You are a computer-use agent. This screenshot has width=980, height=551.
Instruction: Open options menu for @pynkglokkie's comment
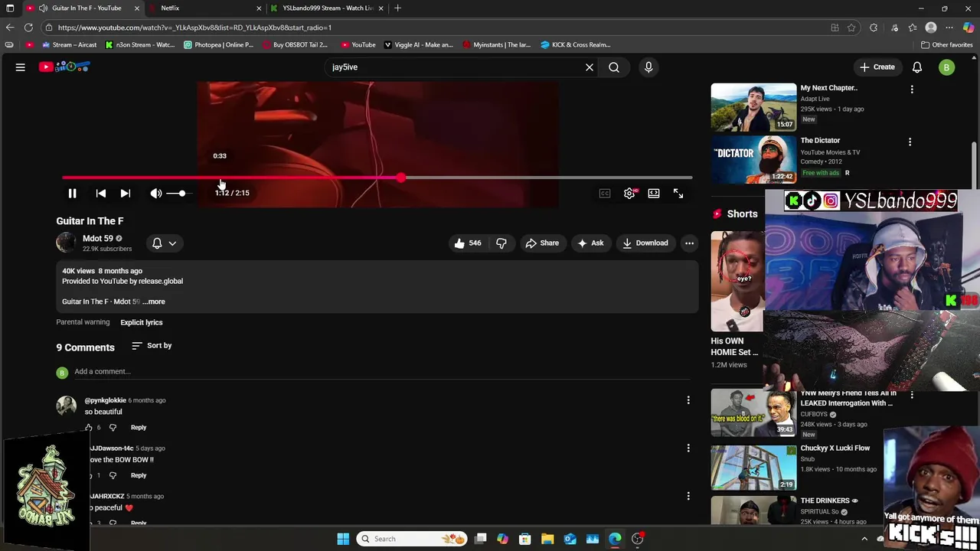coord(688,400)
